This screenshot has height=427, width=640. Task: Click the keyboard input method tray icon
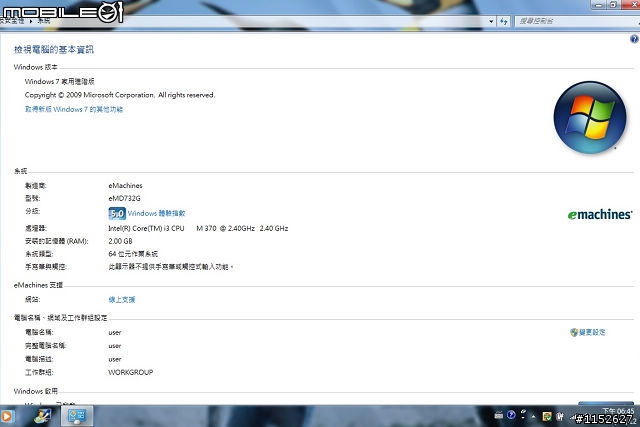pyautogui.click(x=498, y=416)
